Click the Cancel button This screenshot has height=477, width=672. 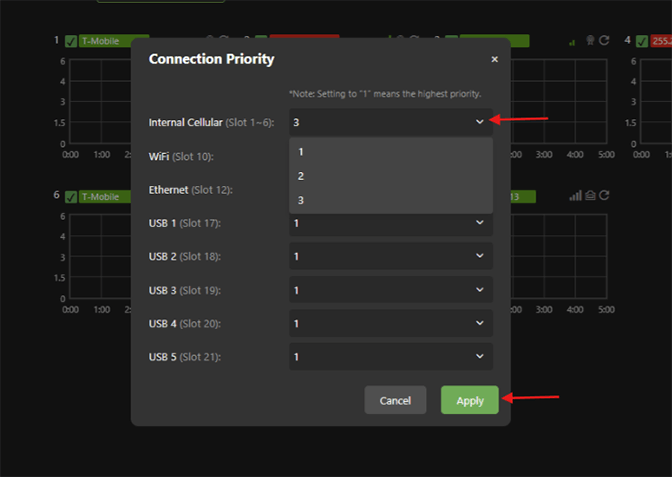395,400
